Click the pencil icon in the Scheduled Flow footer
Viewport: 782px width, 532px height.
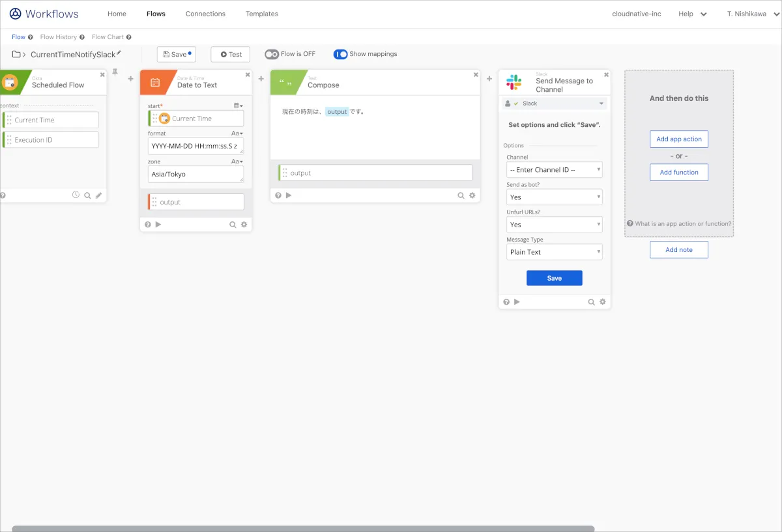tap(99, 195)
